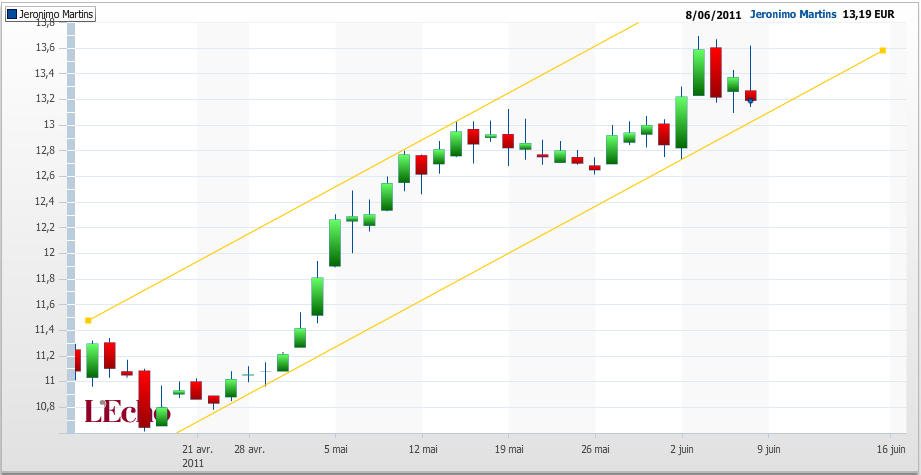Click the '21 avr. 2011' axis label

click(x=197, y=456)
